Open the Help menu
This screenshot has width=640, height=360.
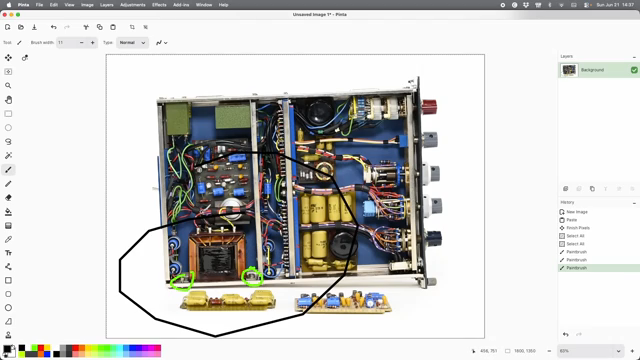[223, 5]
